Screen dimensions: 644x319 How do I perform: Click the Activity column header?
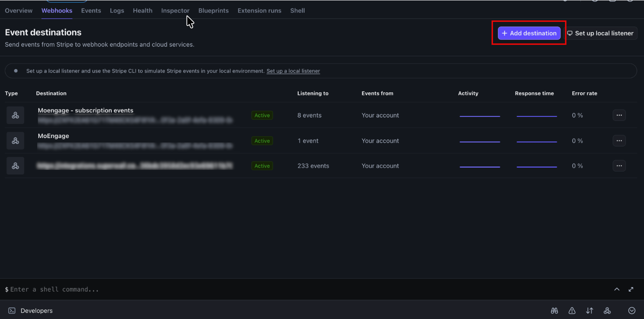(x=468, y=93)
